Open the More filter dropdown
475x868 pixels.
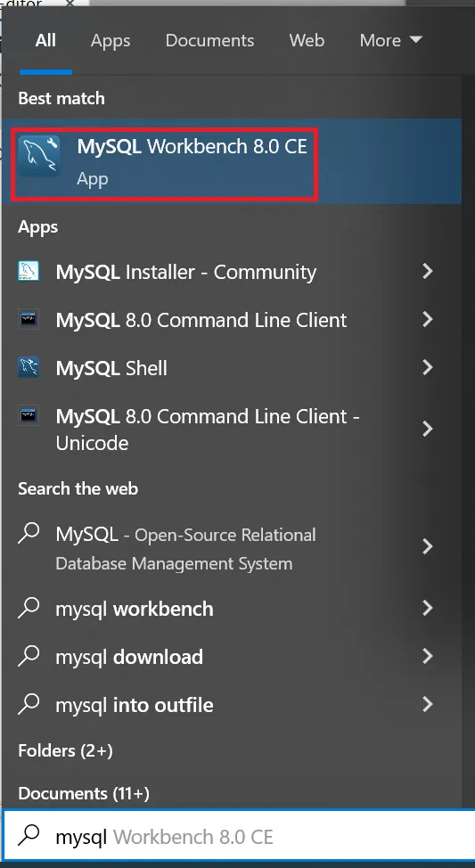391,40
